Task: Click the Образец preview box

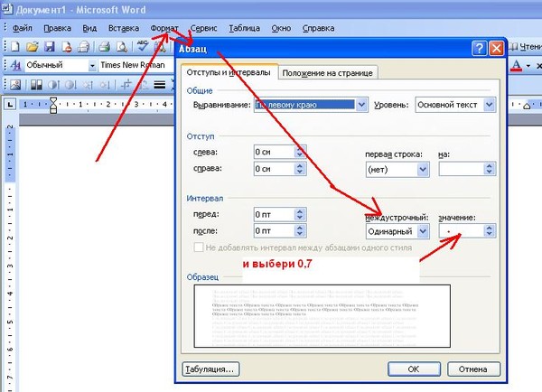Action: tap(322, 316)
